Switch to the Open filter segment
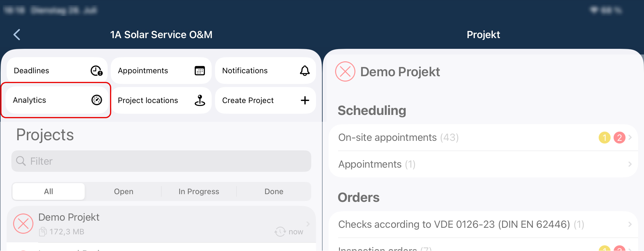The image size is (644, 251). [x=124, y=191]
